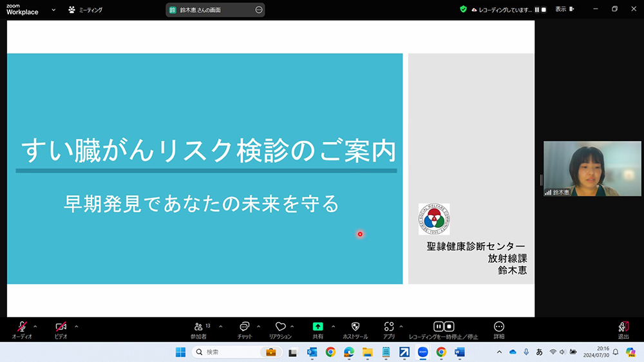Open the More (詳細) options icon

point(499,327)
